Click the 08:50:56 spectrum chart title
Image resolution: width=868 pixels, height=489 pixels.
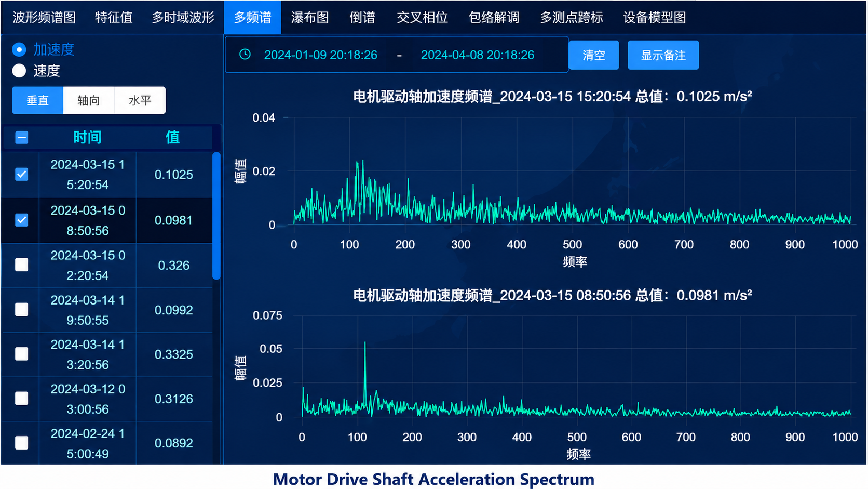pyautogui.click(x=552, y=295)
